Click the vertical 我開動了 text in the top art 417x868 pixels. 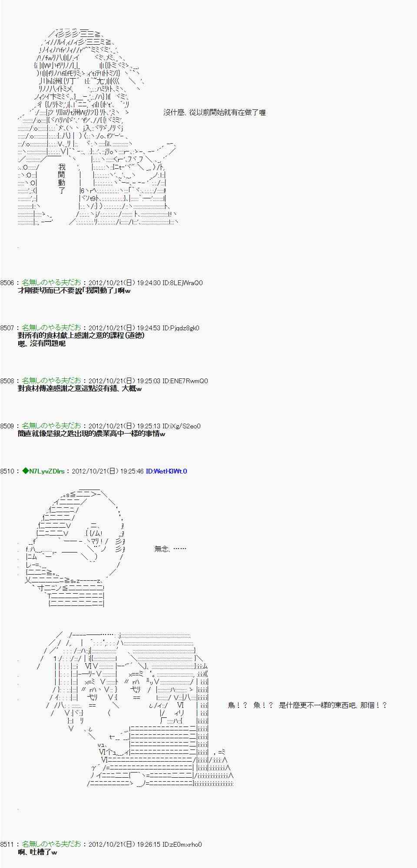61,178
